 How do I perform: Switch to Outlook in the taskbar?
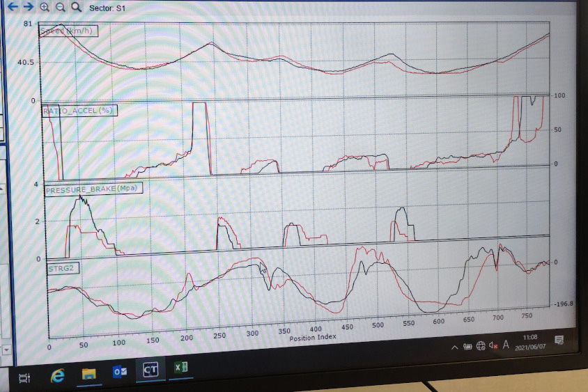point(120,373)
